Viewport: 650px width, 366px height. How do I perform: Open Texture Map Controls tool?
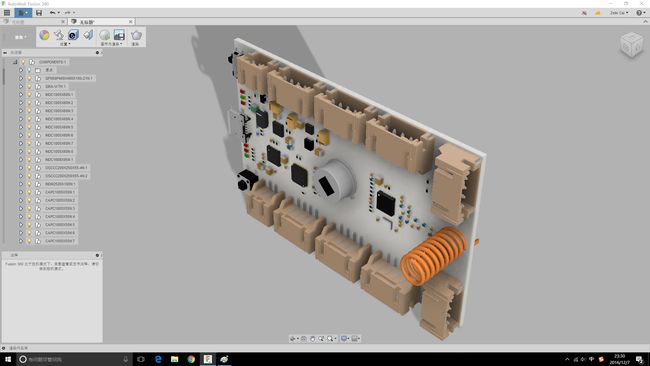click(x=88, y=35)
